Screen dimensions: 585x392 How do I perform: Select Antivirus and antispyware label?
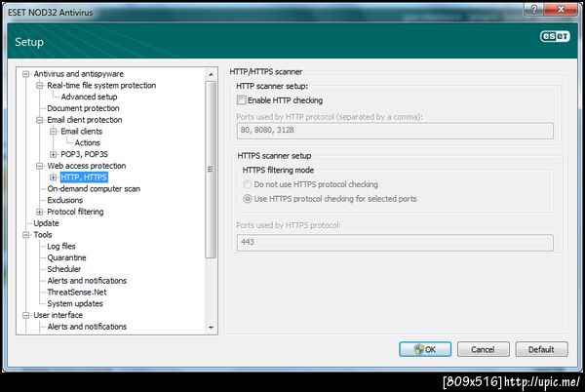click(x=79, y=74)
